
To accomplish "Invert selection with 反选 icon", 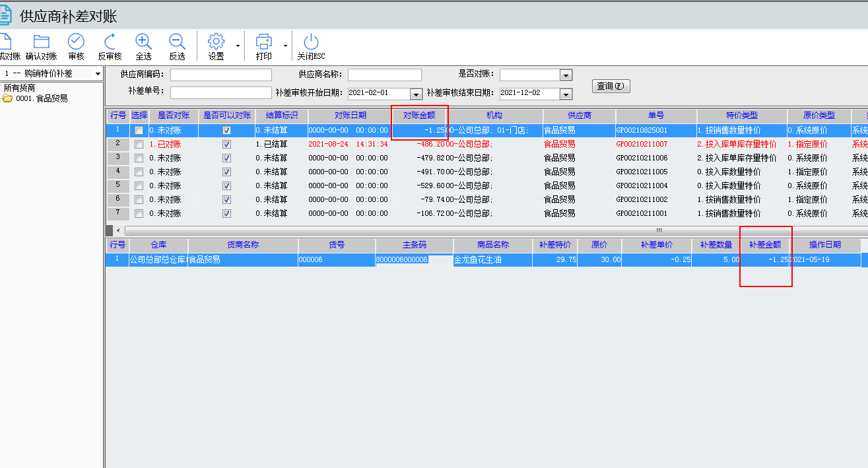I will tap(177, 42).
